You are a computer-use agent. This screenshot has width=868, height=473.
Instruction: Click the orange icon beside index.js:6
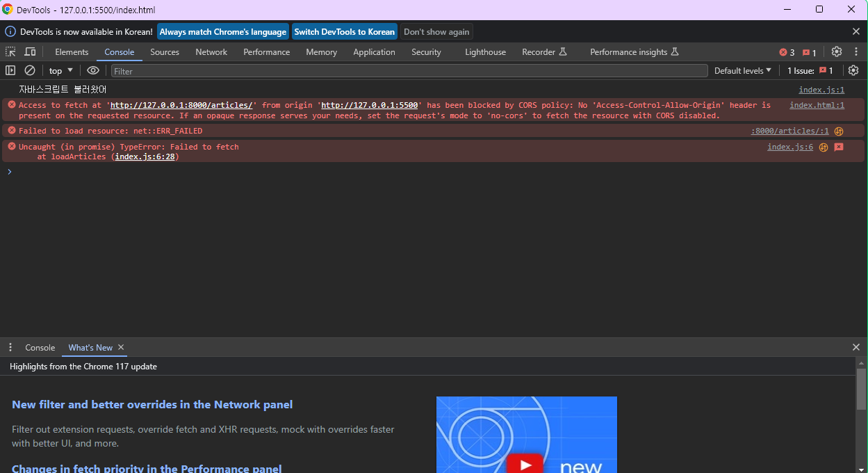(x=824, y=147)
